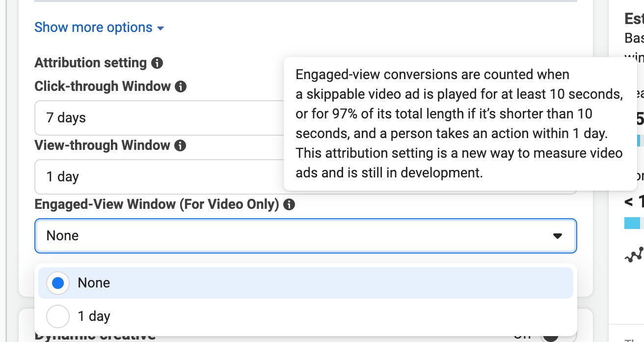
Task: Click the View-through Window info icon
Action: 181,145
